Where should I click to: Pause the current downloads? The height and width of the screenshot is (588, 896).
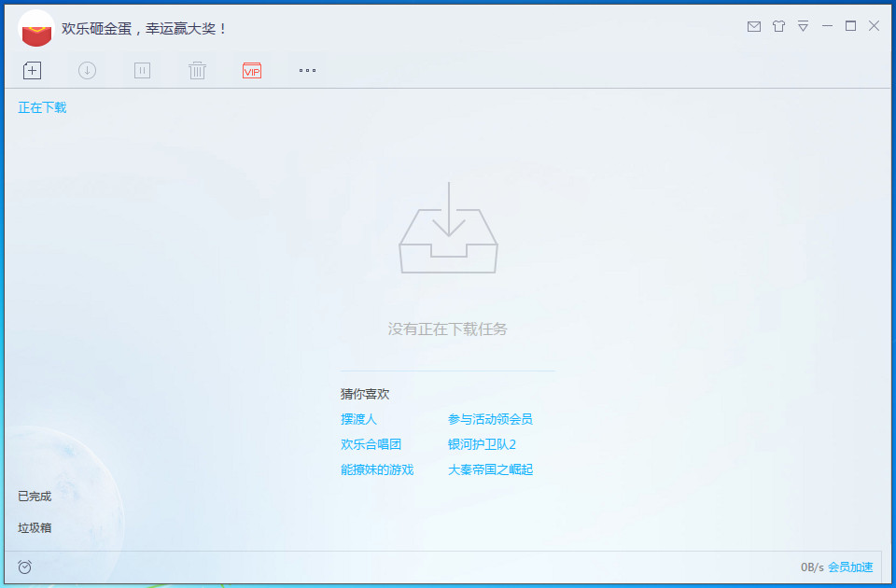click(x=141, y=70)
